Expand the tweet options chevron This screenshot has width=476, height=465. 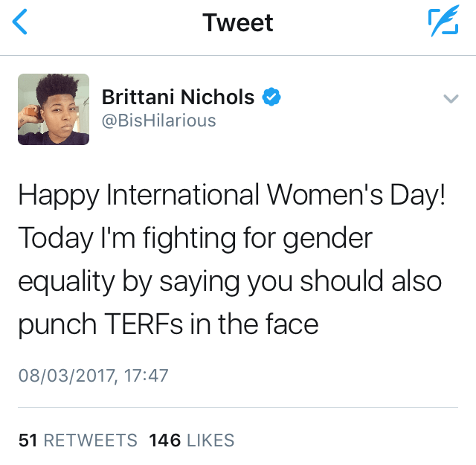pos(450,98)
